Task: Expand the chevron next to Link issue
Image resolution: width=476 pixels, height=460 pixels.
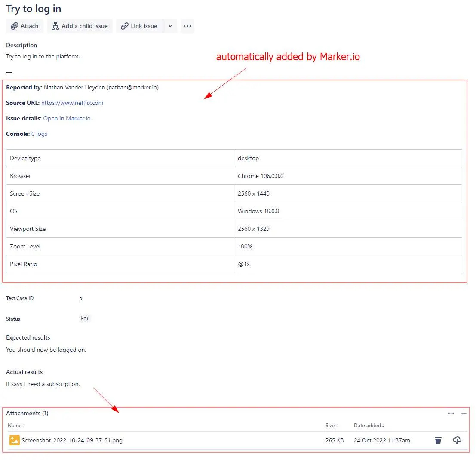Action: pyautogui.click(x=170, y=26)
